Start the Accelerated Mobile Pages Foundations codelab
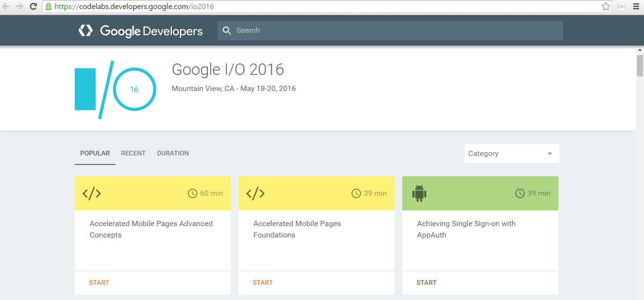644x300 pixels. coord(263,282)
